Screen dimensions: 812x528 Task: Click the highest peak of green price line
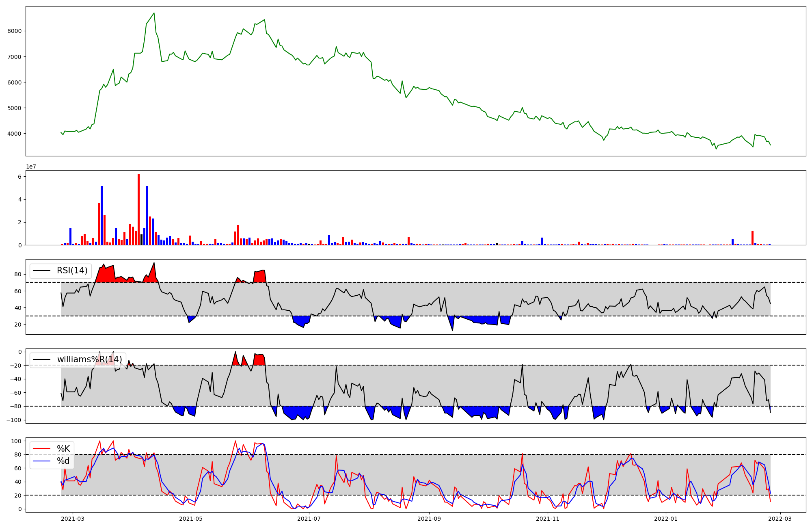click(x=154, y=13)
